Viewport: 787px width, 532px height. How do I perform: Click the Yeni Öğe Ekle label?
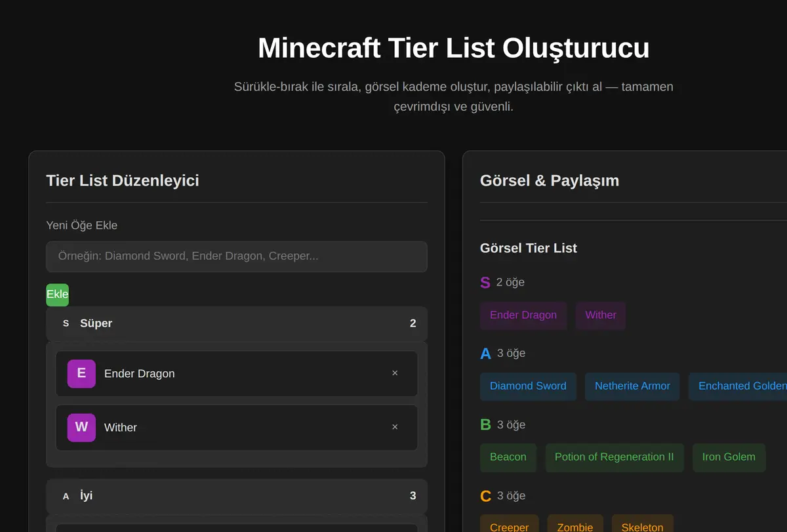82,225
